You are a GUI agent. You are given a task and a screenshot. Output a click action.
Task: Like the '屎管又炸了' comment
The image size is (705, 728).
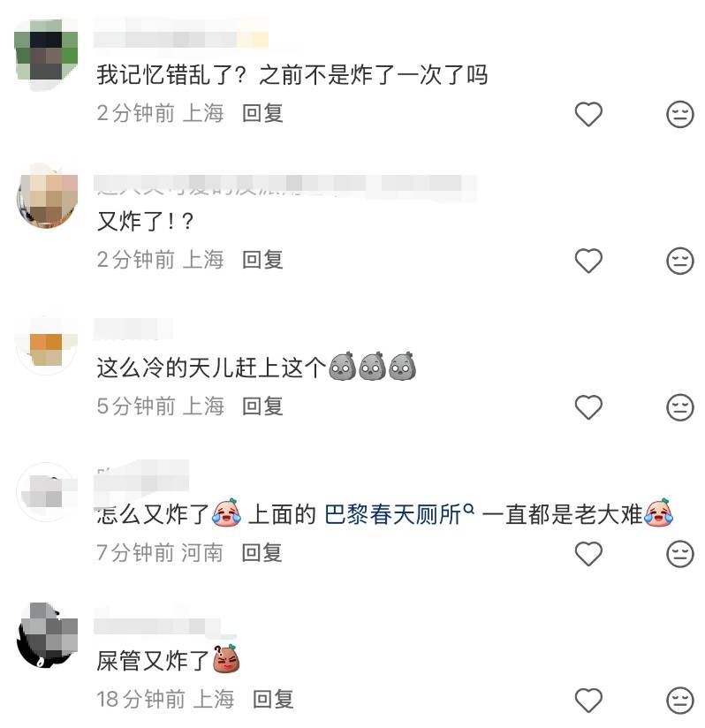[588, 700]
